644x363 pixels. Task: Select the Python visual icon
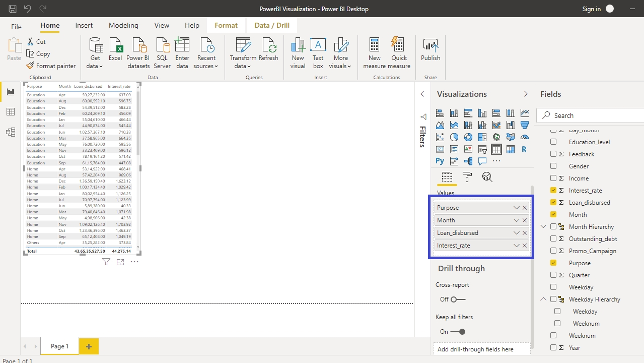pos(440,161)
